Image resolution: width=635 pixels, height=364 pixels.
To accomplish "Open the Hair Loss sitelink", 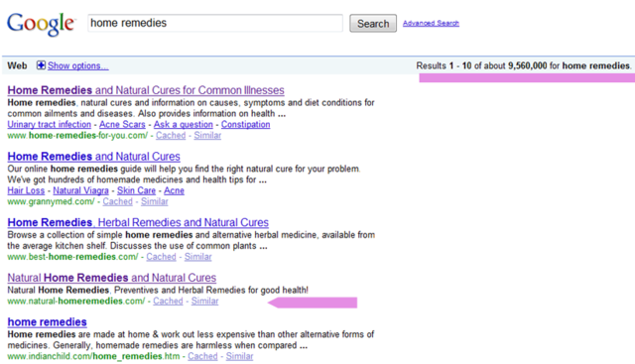I will [x=26, y=190].
